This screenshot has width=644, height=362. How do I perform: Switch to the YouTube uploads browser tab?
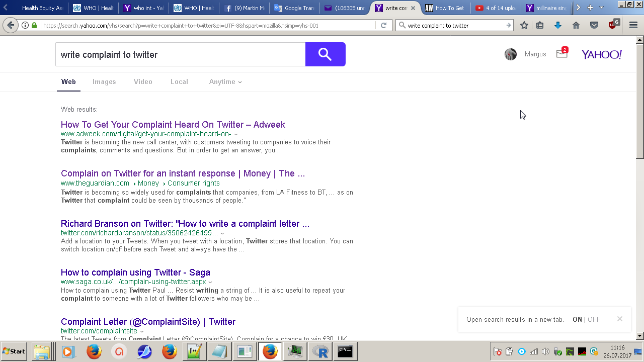tap(495, 8)
